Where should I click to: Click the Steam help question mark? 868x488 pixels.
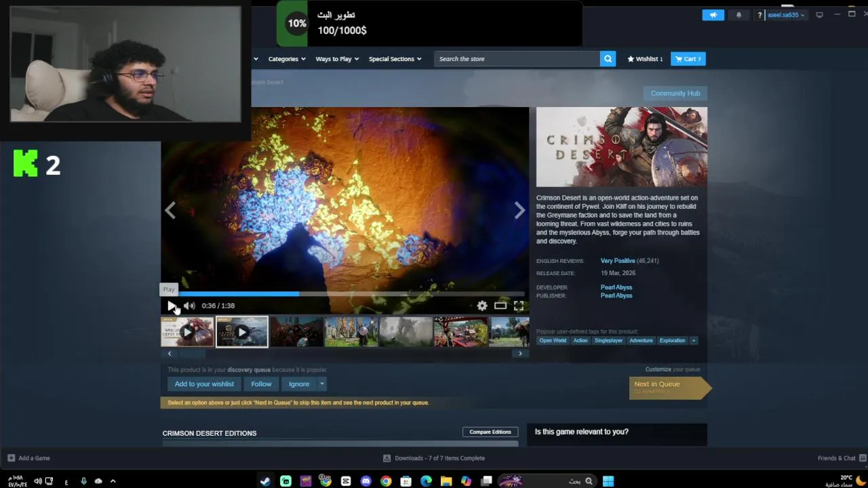(x=759, y=15)
